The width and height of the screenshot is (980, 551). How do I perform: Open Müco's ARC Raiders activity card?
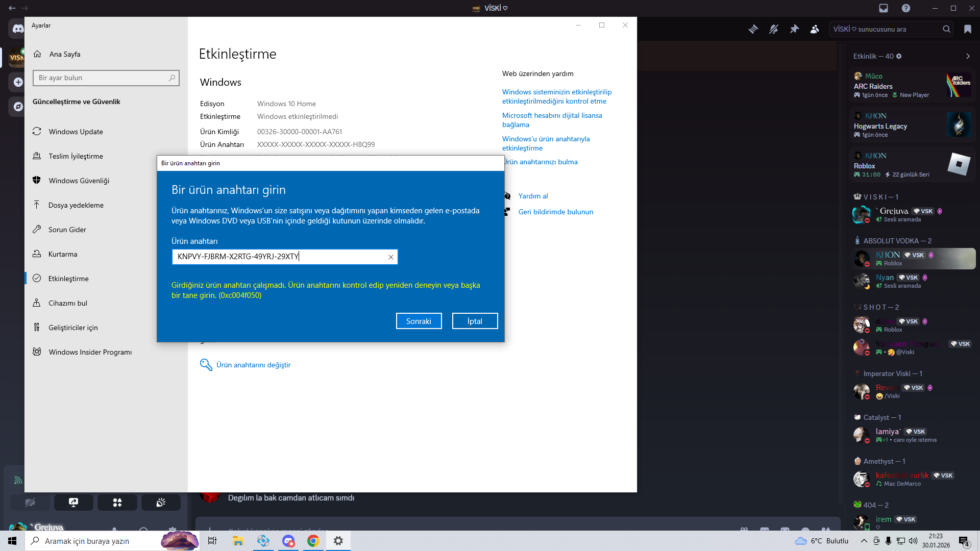(x=912, y=84)
